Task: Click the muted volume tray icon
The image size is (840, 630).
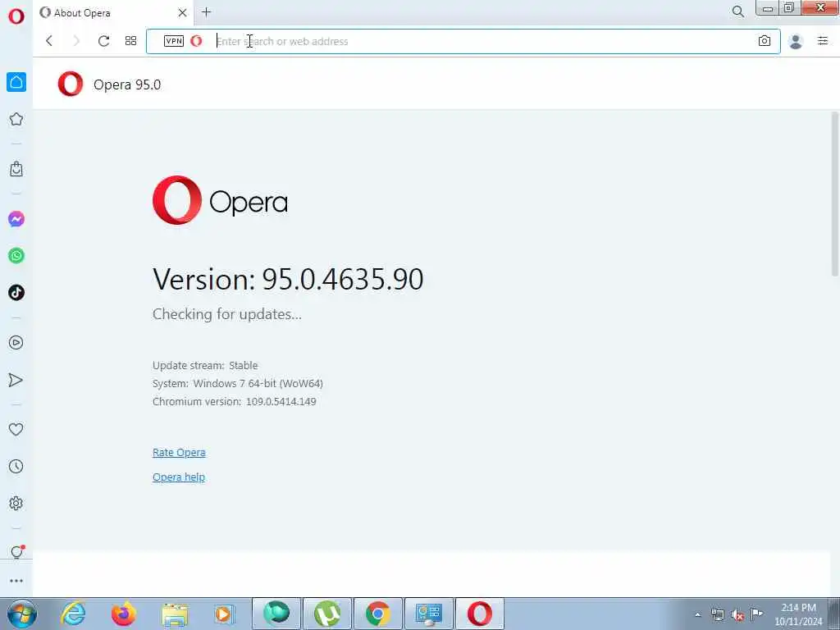Action: (x=737, y=614)
